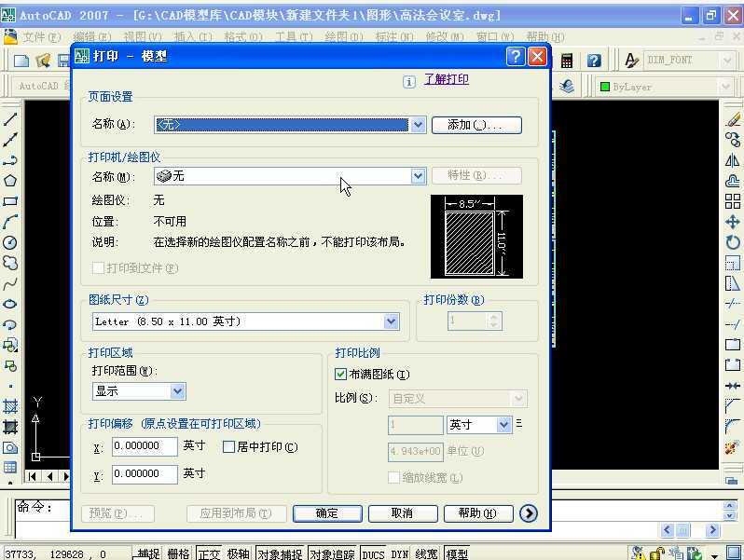Screen dimensions: 744x560
Task: Open the 英寸 units dropdown under 打印比例
Action: pos(503,424)
